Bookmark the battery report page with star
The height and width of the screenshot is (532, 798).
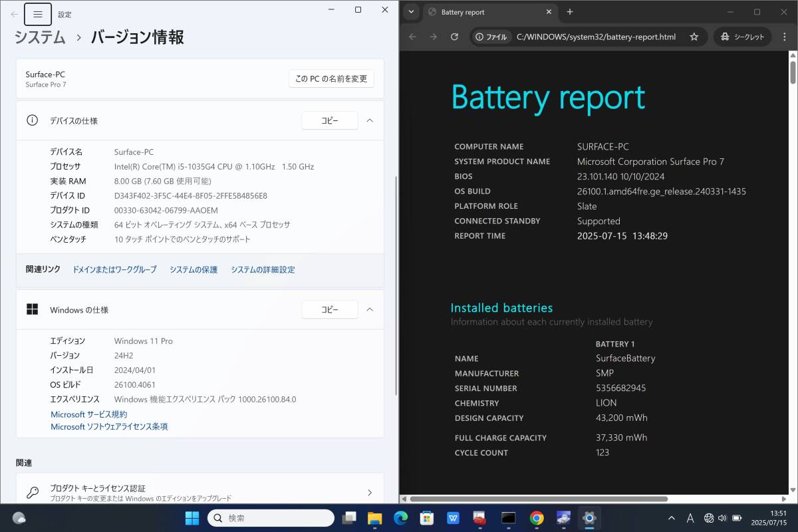[x=694, y=37]
